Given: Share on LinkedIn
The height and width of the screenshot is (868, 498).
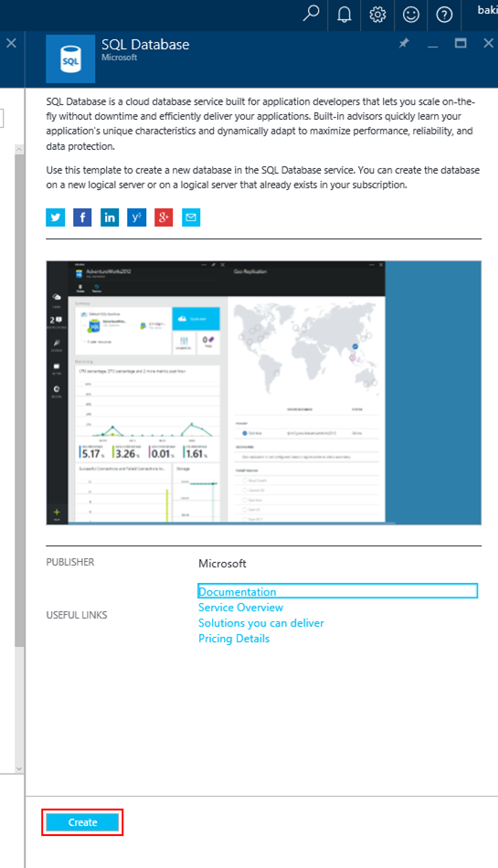Looking at the screenshot, I should (110, 217).
